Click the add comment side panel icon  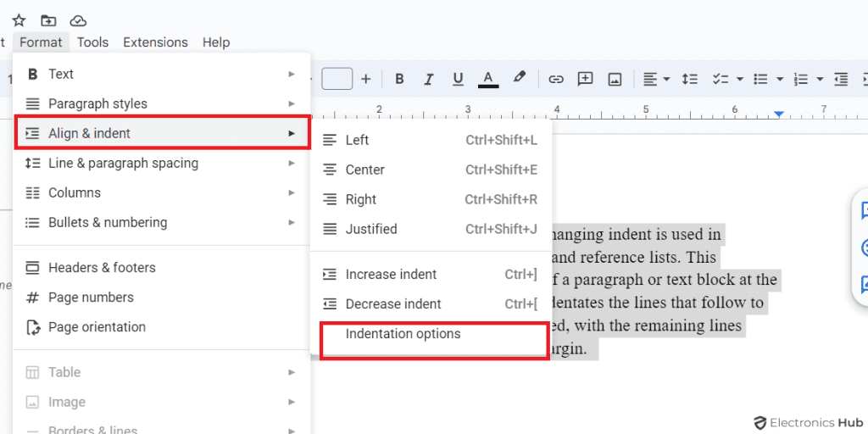pyautogui.click(x=864, y=210)
